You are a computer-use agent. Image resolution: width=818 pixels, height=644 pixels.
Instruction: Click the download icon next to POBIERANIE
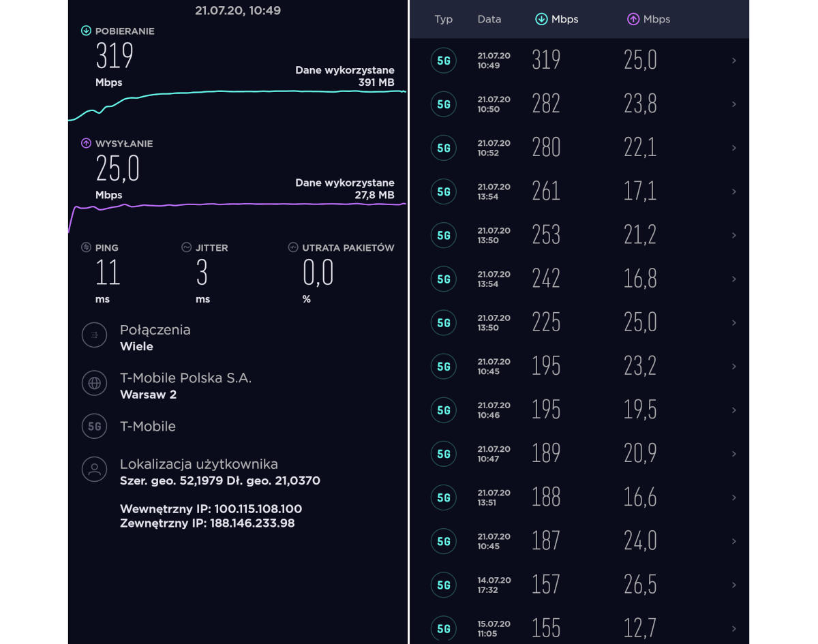pyautogui.click(x=86, y=31)
